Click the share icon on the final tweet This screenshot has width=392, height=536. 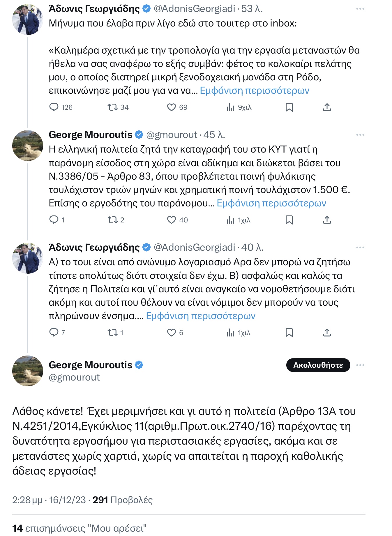pyautogui.click(x=327, y=332)
